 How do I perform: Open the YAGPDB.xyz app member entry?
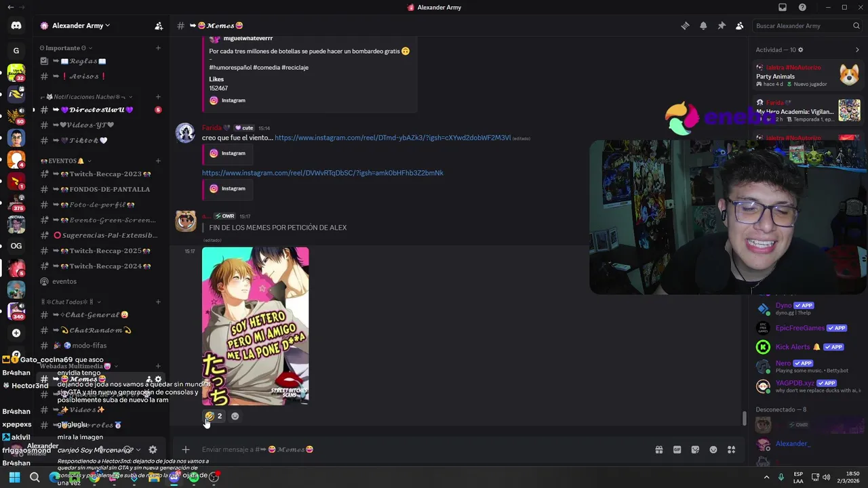[808, 386]
